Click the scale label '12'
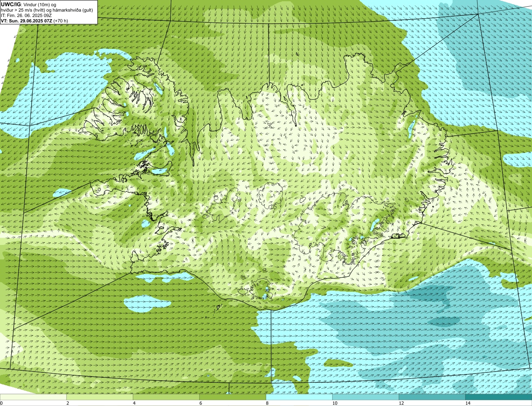 click(x=401, y=403)
